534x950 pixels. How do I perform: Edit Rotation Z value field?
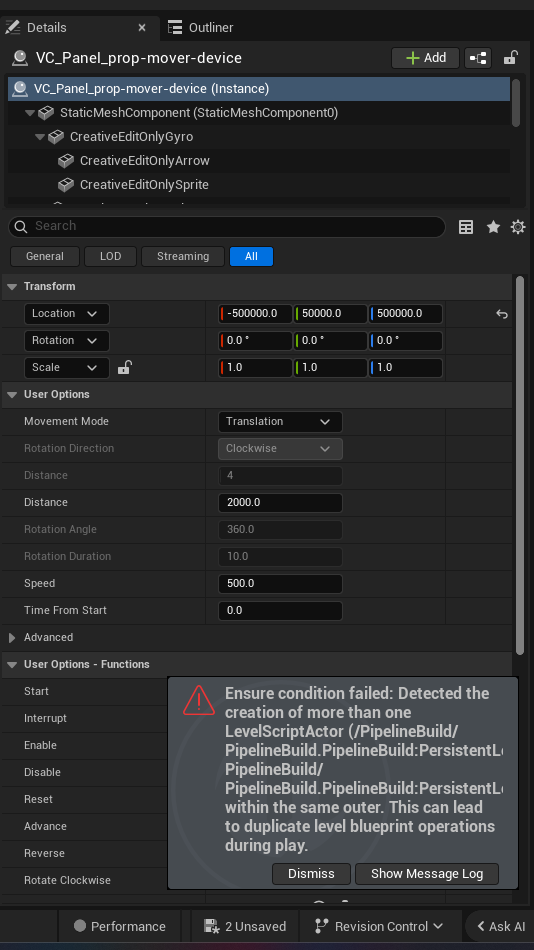(406, 340)
